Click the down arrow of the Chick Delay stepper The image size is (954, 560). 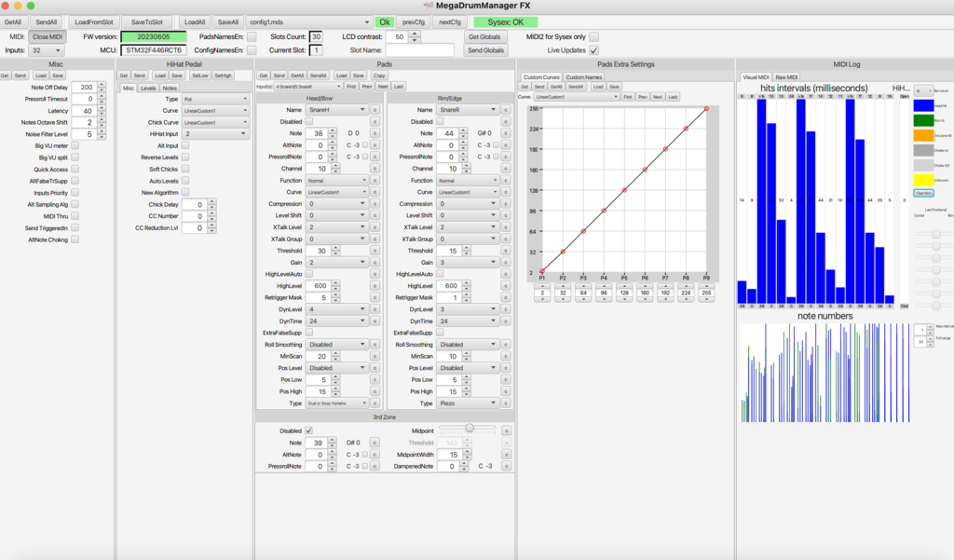coord(211,207)
